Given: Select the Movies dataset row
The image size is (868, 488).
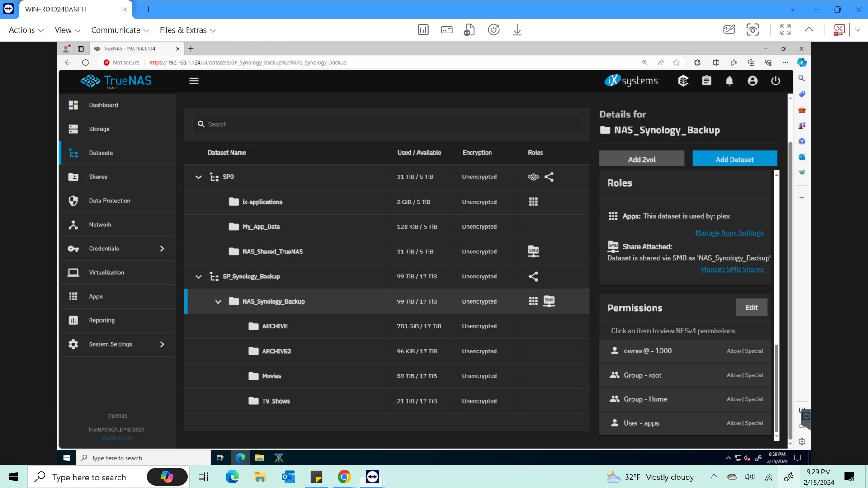Looking at the screenshot, I should tap(271, 376).
